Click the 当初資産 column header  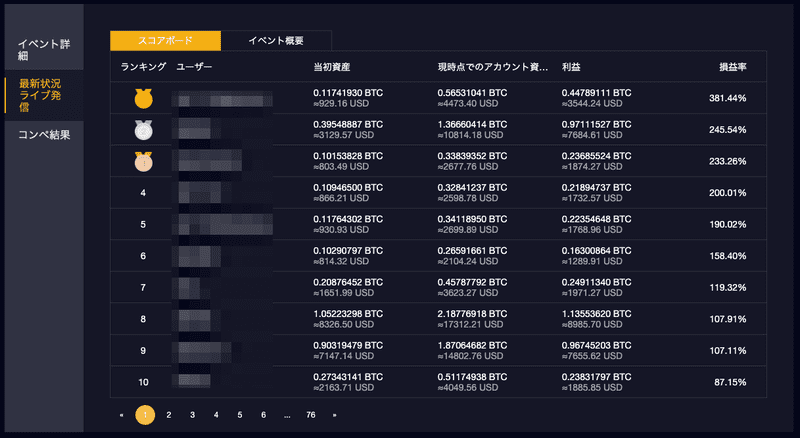pos(332,67)
